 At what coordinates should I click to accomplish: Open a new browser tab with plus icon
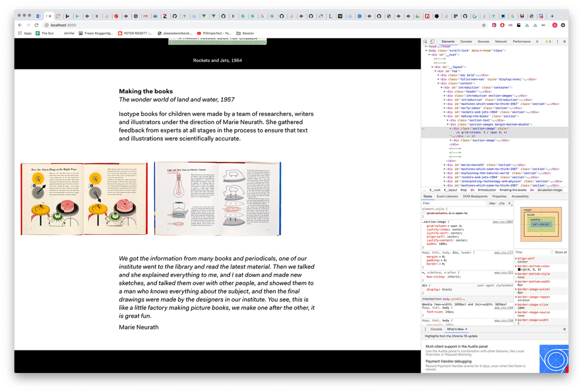552,16
